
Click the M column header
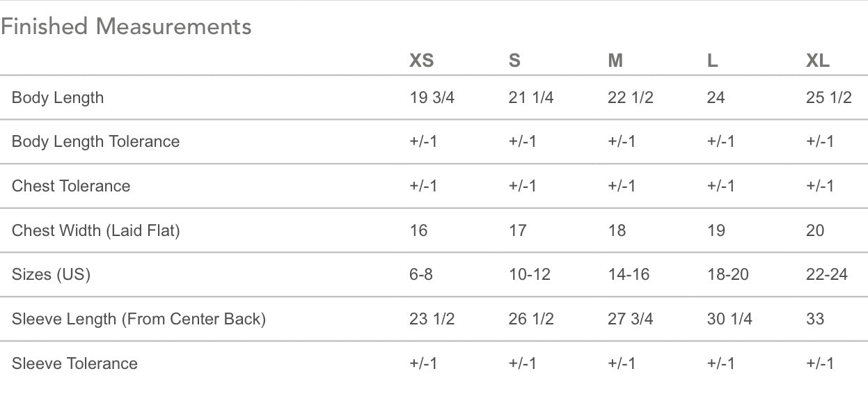(x=615, y=61)
